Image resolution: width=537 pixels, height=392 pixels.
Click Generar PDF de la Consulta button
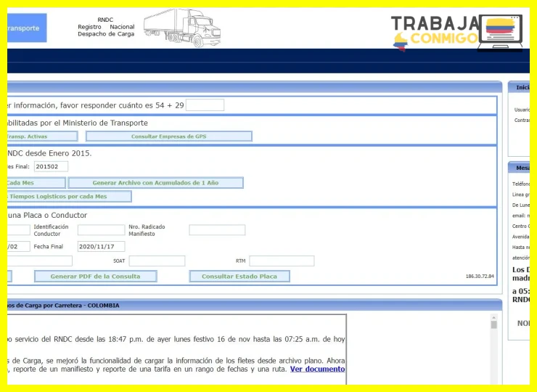(96, 277)
